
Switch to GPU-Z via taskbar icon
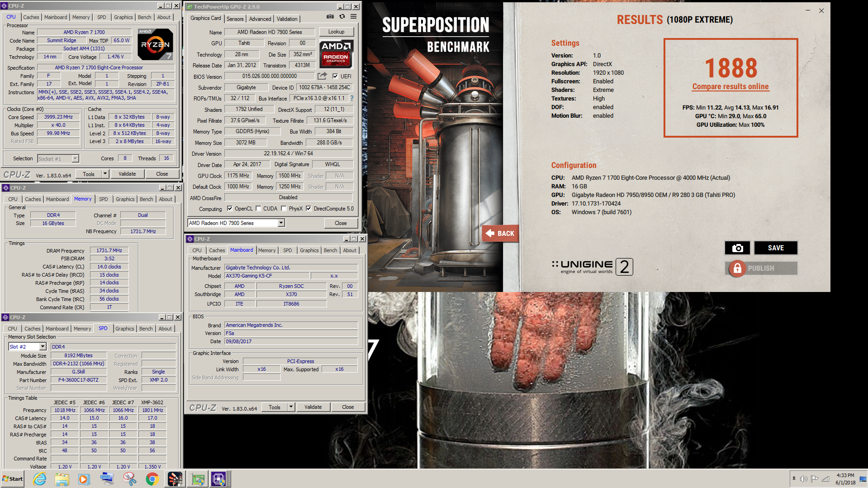[x=198, y=478]
